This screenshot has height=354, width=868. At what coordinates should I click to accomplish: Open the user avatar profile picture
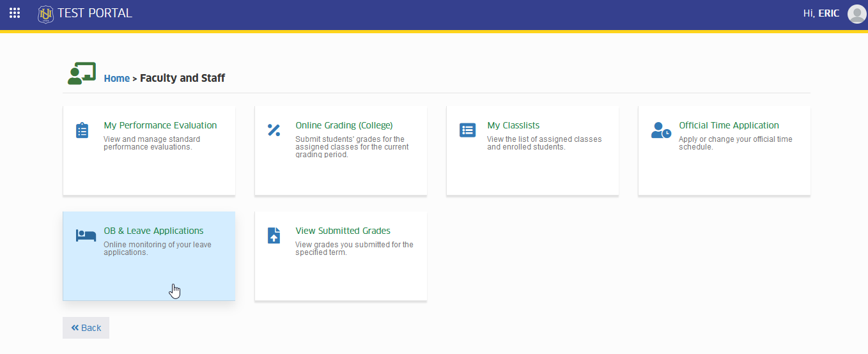[x=856, y=13]
